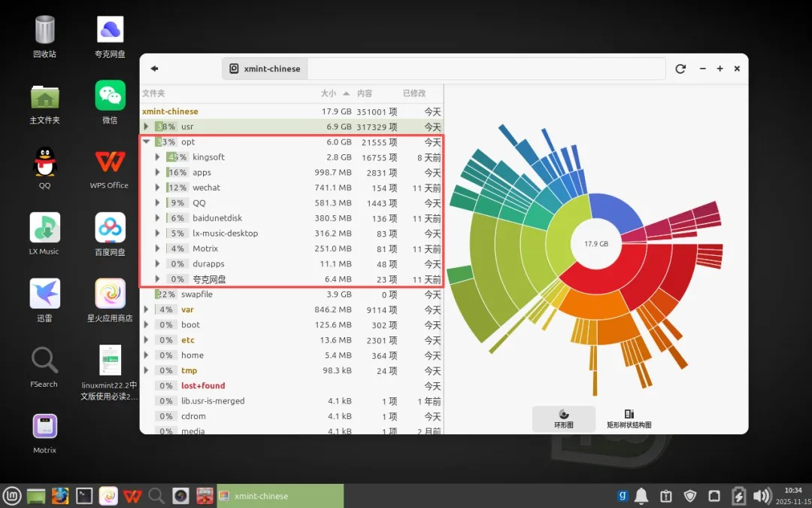This screenshot has width=812, height=508.
Task: Launch Firefox from the taskbar
Action: pos(59,496)
